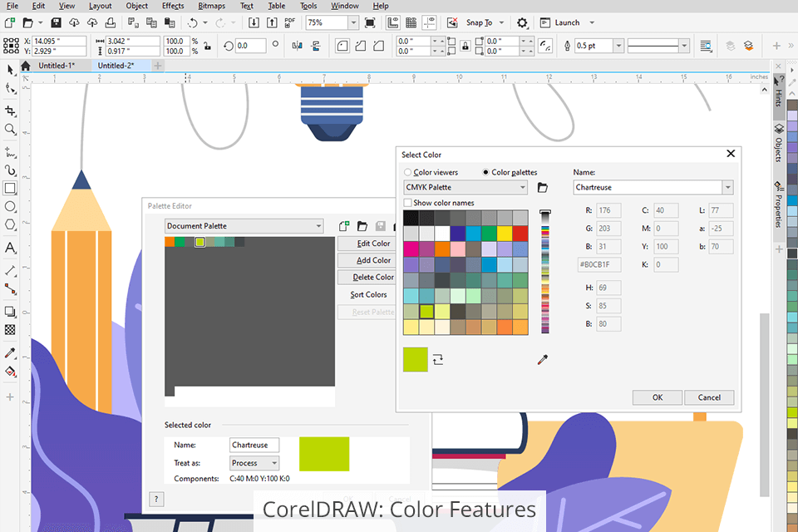This screenshot has width=798, height=532.
Task: Open the Properties docker tab
Action: point(779,205)
